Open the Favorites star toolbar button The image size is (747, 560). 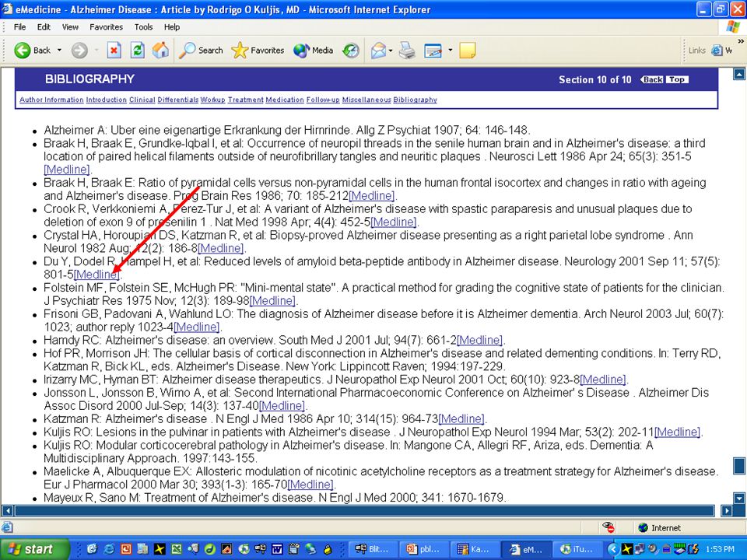tap(258, 50)
